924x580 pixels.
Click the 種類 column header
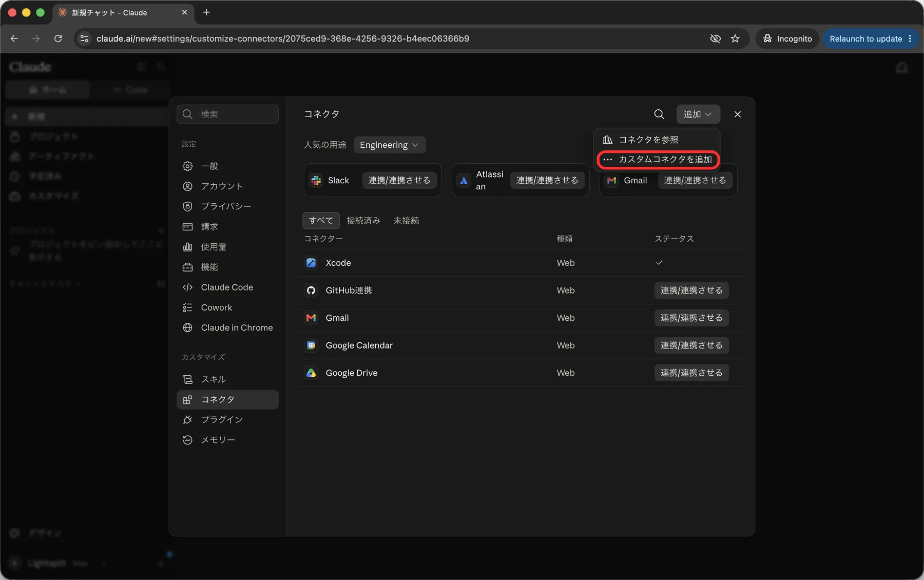(565, 239)
